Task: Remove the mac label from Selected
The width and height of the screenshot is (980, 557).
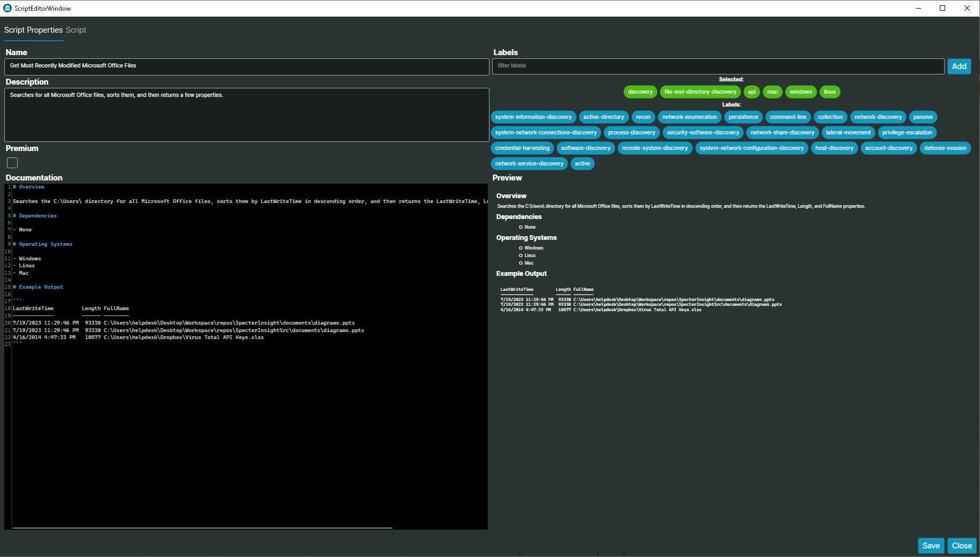Action: (772, 92)
